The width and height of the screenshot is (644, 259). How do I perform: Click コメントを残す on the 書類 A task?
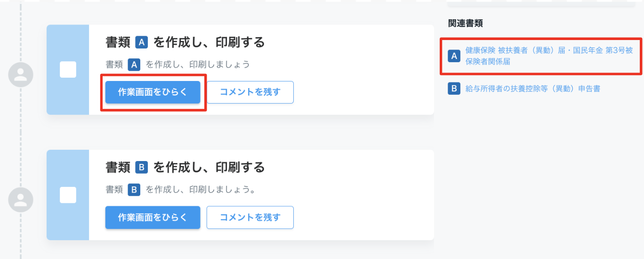coord(250,92)
